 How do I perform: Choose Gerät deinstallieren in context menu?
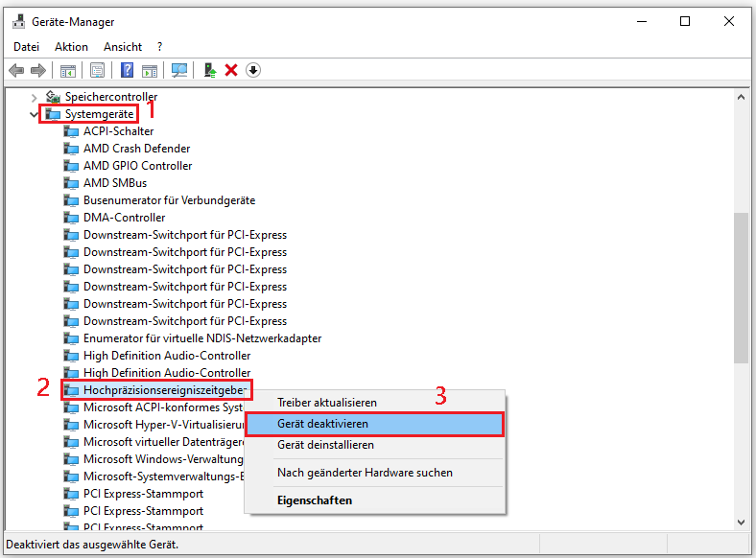374,445
